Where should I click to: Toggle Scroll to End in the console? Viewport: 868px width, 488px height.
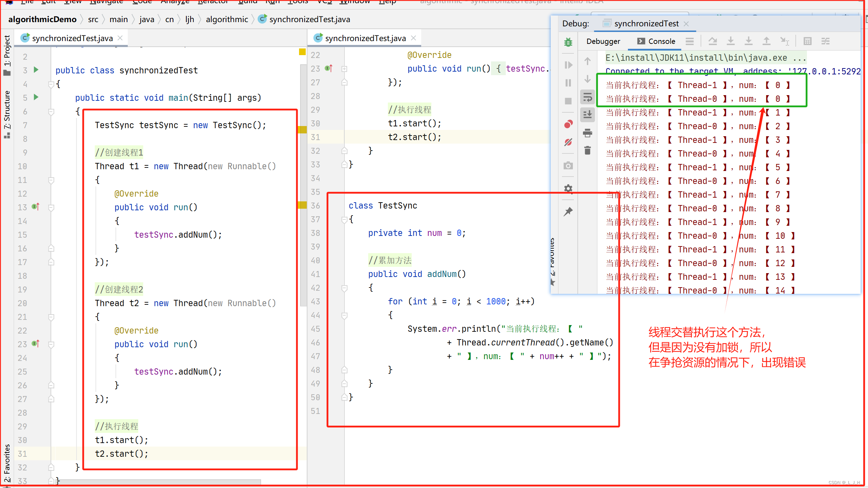588,115
